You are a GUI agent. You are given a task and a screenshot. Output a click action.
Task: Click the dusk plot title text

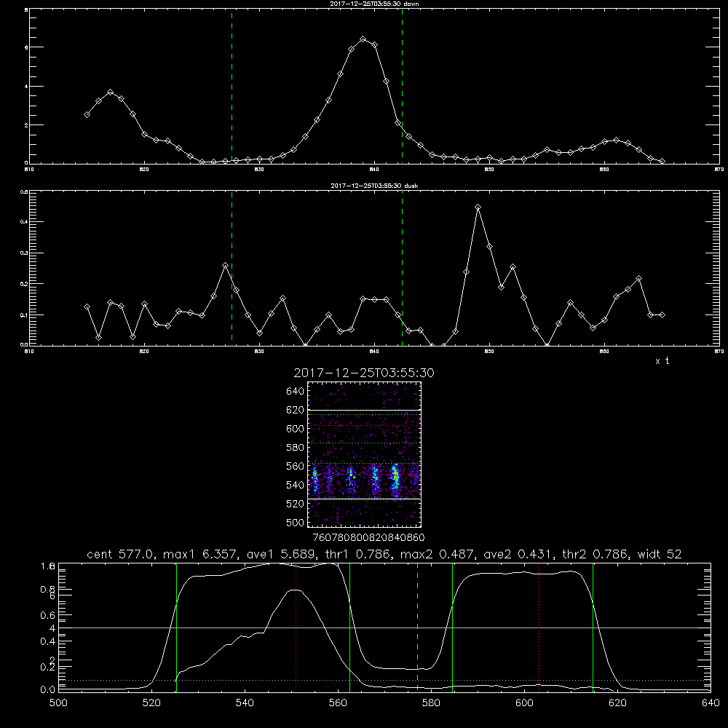[374, 186]
